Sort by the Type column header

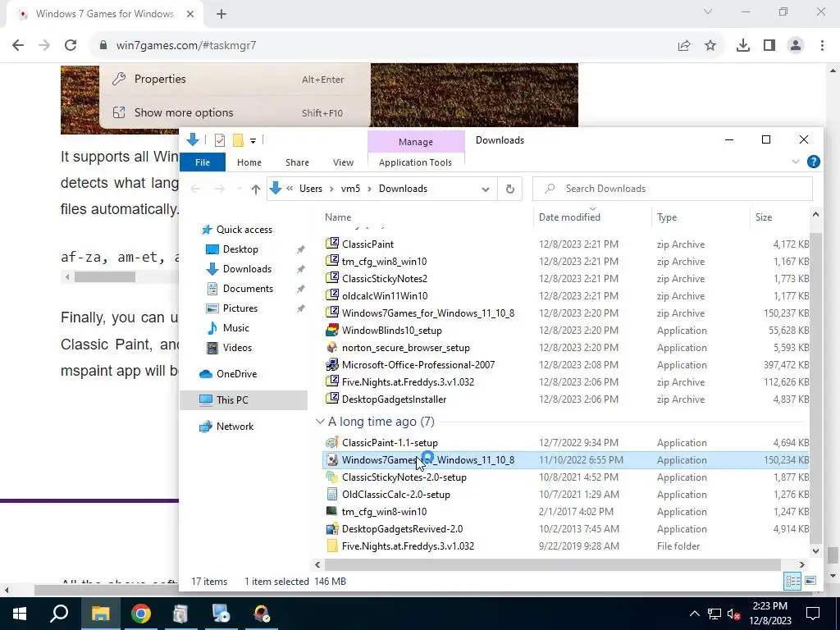coord(667,217)
